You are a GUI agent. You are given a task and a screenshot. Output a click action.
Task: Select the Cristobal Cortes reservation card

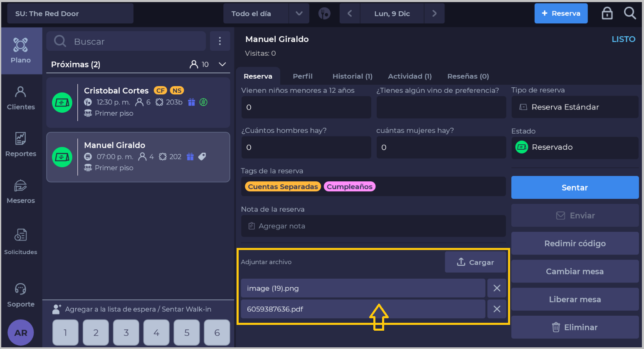[138, 102]
